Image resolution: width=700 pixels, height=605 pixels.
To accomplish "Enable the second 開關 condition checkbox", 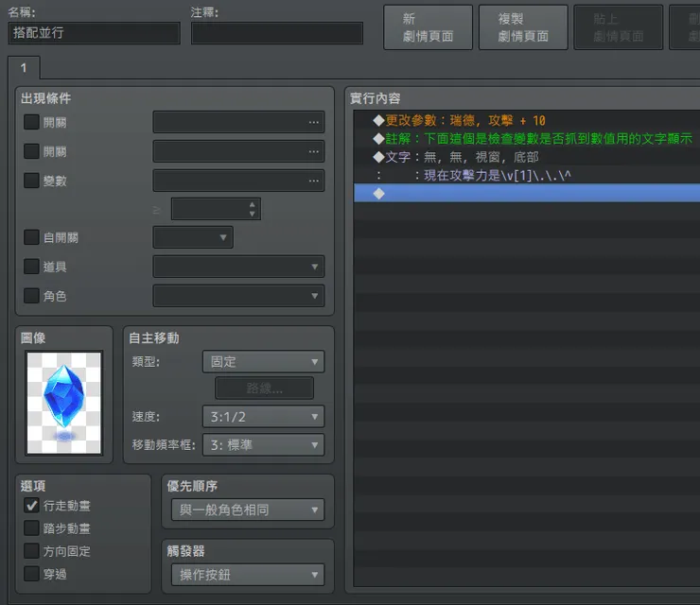I will [31, 151].
